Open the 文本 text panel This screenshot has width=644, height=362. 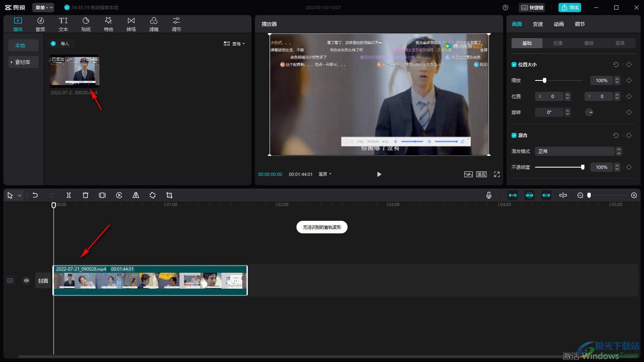click(x=63, y=24)
